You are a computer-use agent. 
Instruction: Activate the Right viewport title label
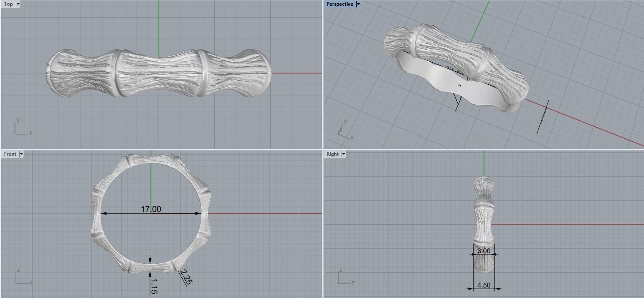pos(333,154)
